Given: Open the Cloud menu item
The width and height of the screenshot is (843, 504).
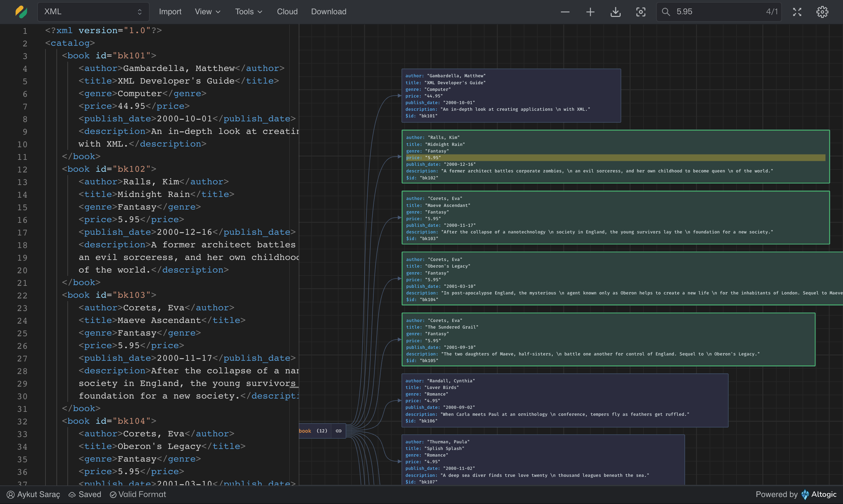Looking at the screenshot, I should (x=287, y=12).
